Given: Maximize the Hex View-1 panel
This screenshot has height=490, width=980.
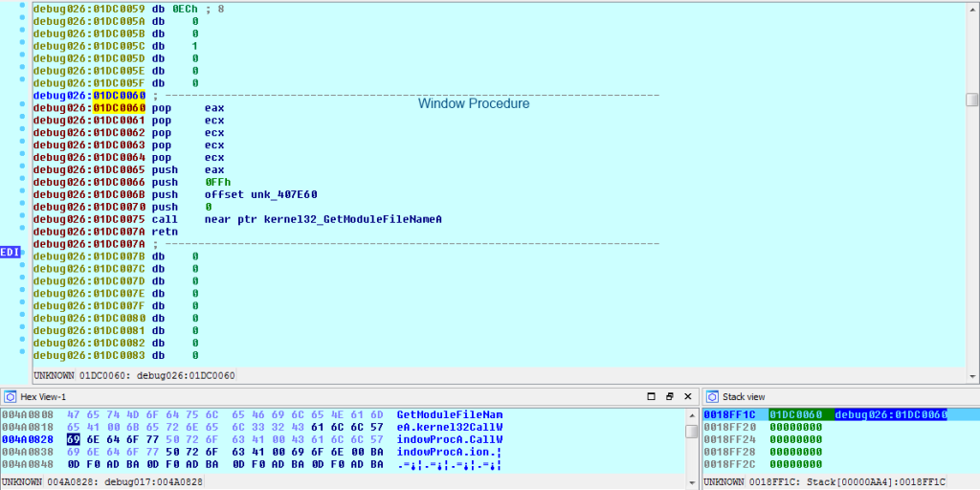Looking at the screenshot, I should tap(652, 396).
